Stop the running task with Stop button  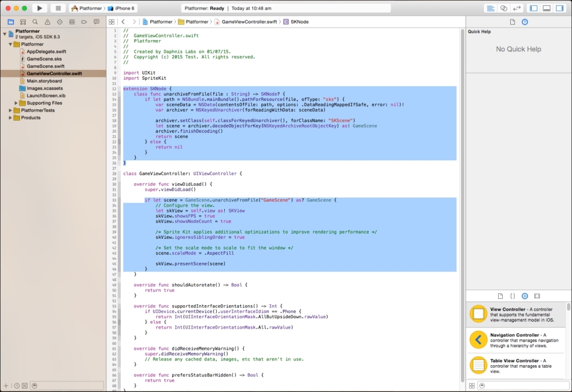[x=58, y=8]
